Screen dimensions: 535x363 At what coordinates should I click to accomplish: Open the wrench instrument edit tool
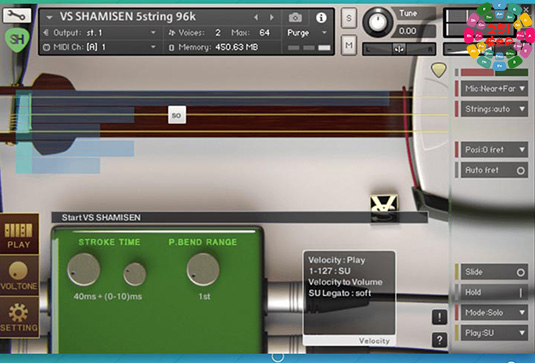point(17,15)
